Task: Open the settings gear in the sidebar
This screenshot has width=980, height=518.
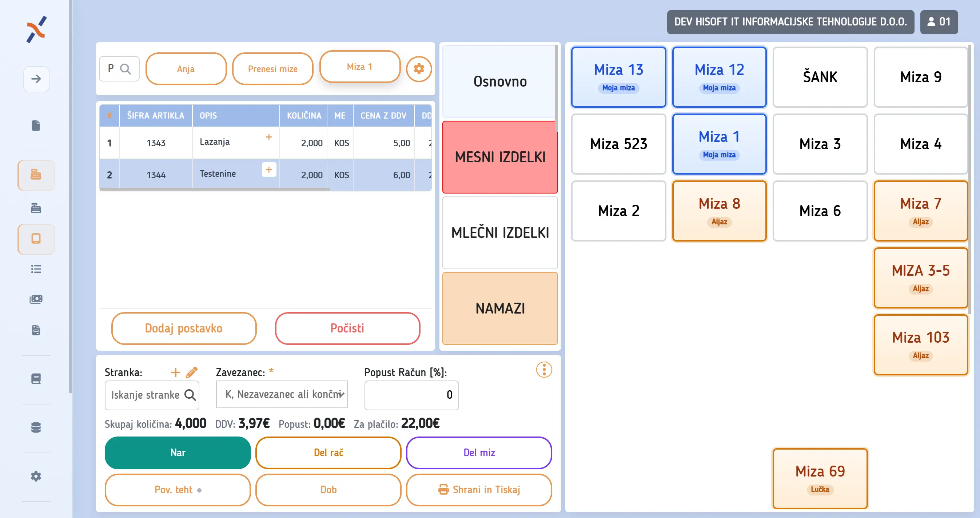Action: (36, 476)
